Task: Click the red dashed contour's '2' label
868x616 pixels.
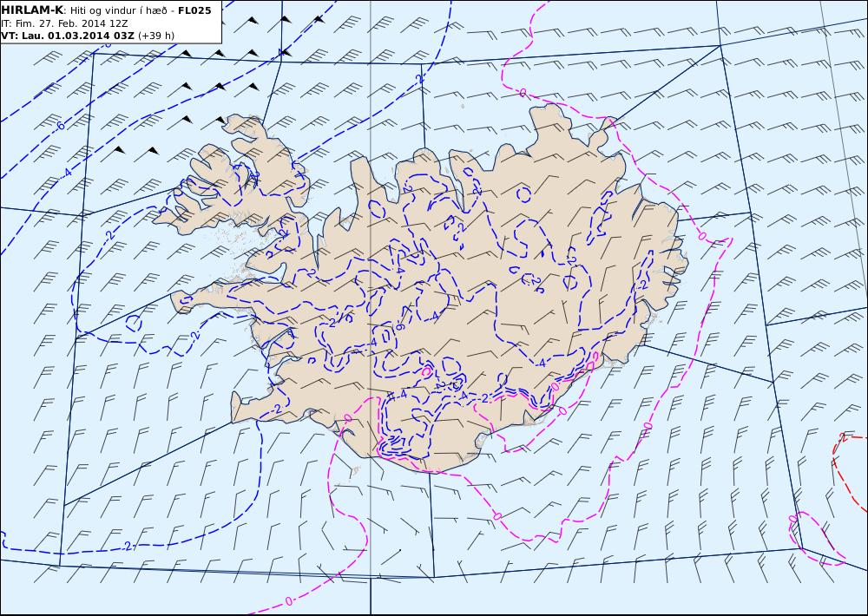Action: click(843, 436)
